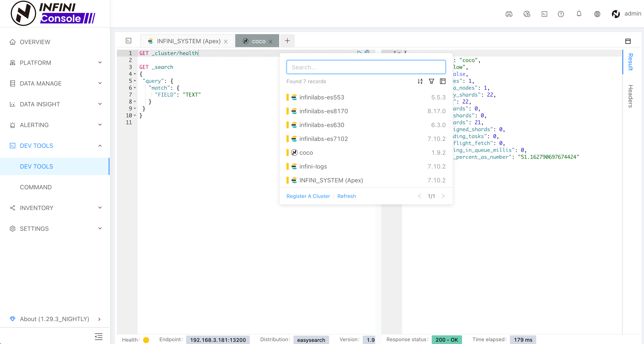Click the sidebar collapse icon at bottom
The width and height of the screenshot is (644, 344).
point(98,336)
